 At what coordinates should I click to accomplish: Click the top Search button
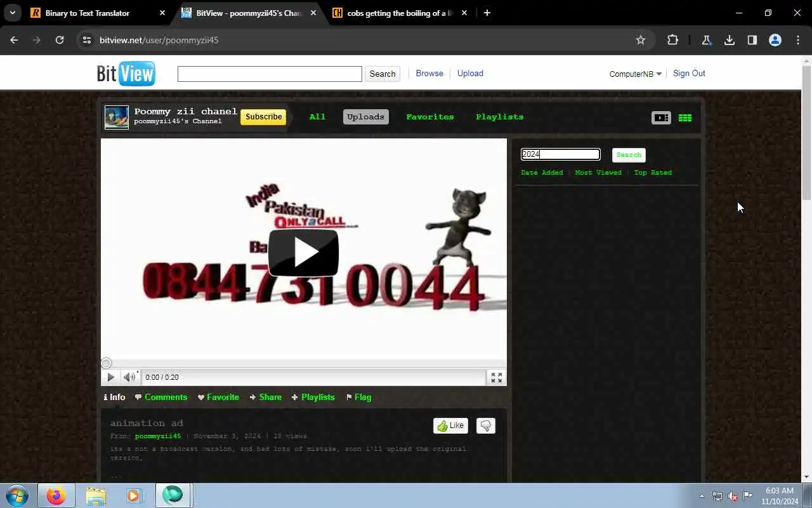[383, 74]
